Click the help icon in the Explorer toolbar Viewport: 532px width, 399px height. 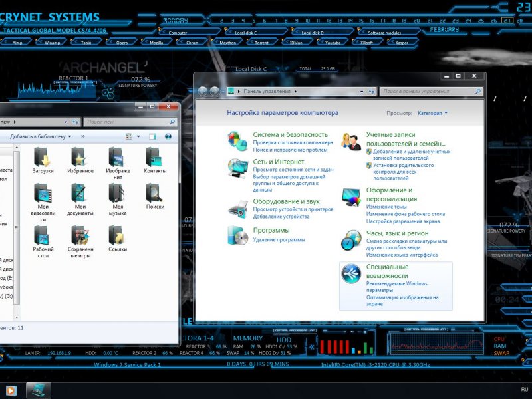click(168, 136)
